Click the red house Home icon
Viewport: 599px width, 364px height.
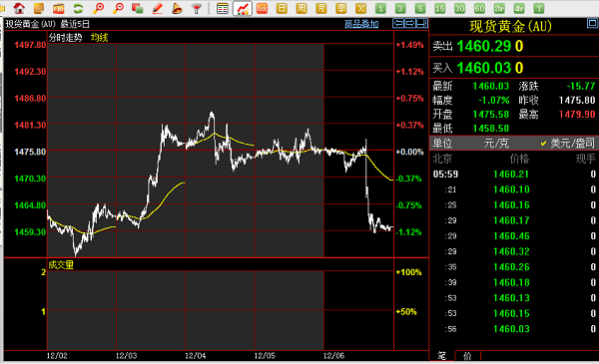(19, 8)
